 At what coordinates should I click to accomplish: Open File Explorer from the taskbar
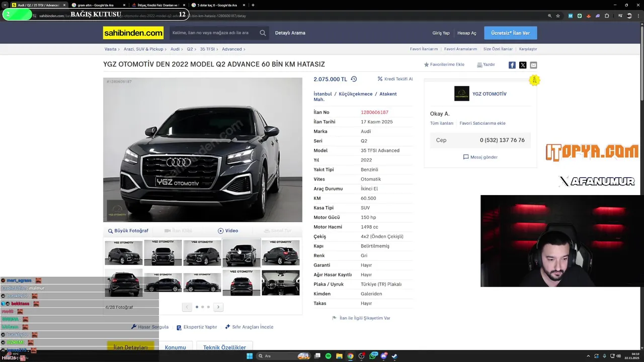(339, 356)
